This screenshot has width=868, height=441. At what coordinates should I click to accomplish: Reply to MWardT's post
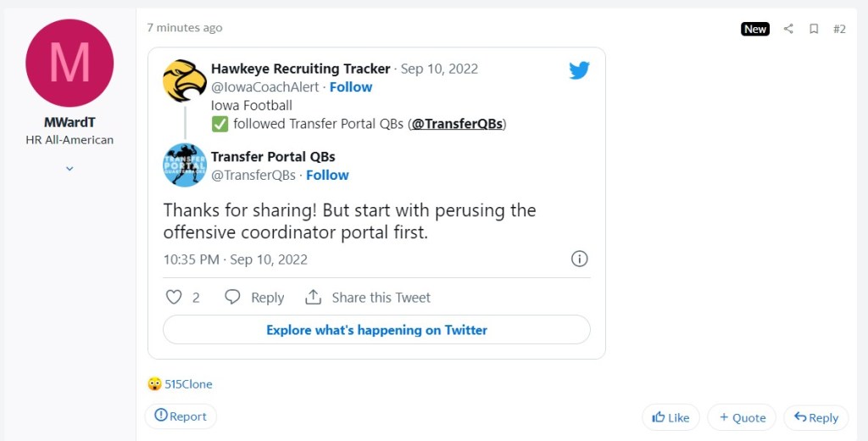(x=815, y=417)
